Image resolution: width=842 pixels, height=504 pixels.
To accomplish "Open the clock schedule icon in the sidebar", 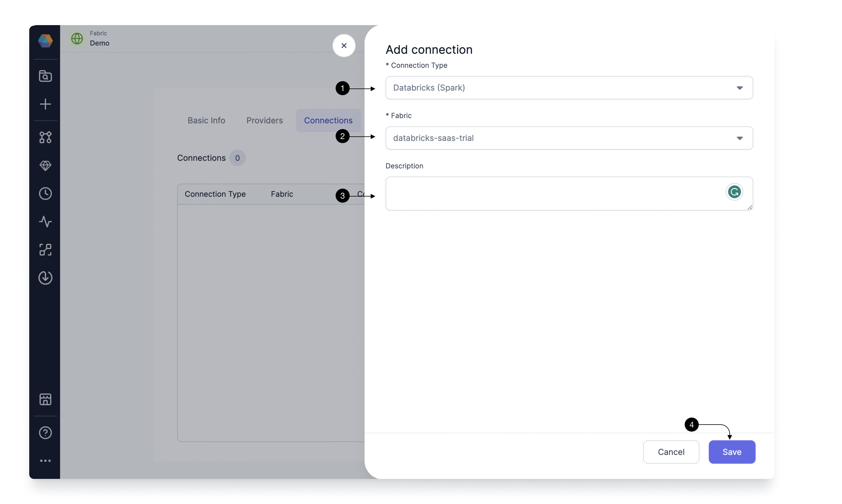I will tap(45, 194).
